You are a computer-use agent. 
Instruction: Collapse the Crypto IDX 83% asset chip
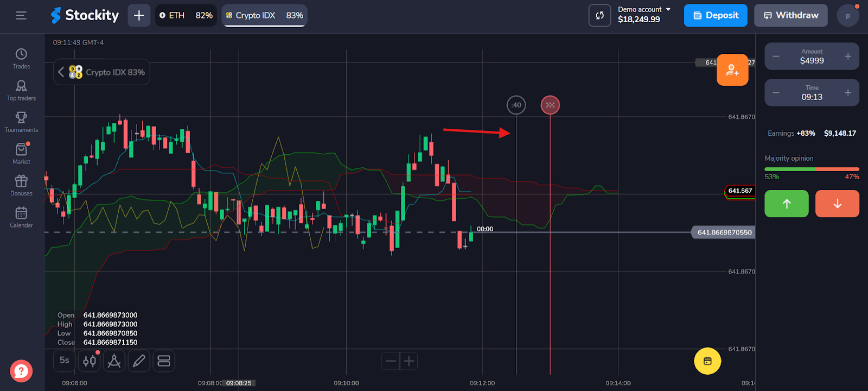click(61, 72)
